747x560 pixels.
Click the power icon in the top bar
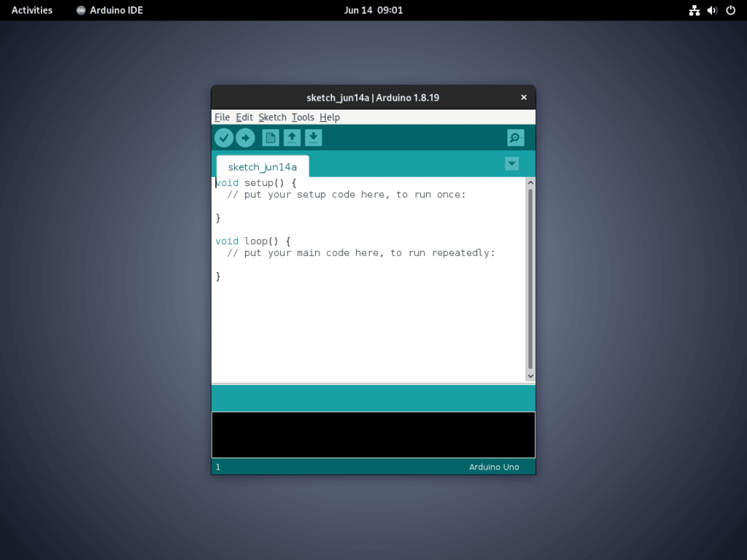pos(730,10)
